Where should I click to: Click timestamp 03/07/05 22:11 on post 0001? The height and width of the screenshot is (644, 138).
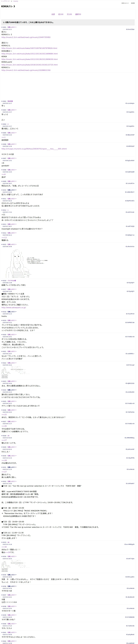coord(7,30)
